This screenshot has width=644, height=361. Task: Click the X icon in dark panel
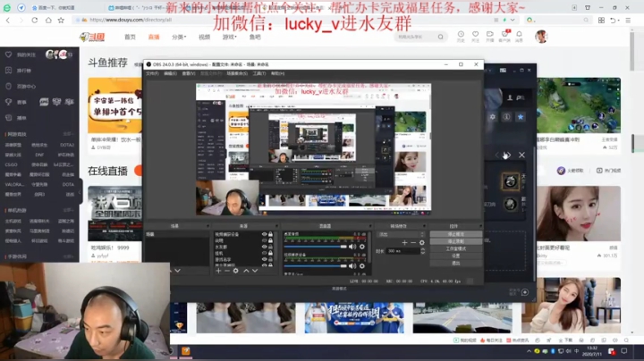pyautogui.click(x=521, y=155)
